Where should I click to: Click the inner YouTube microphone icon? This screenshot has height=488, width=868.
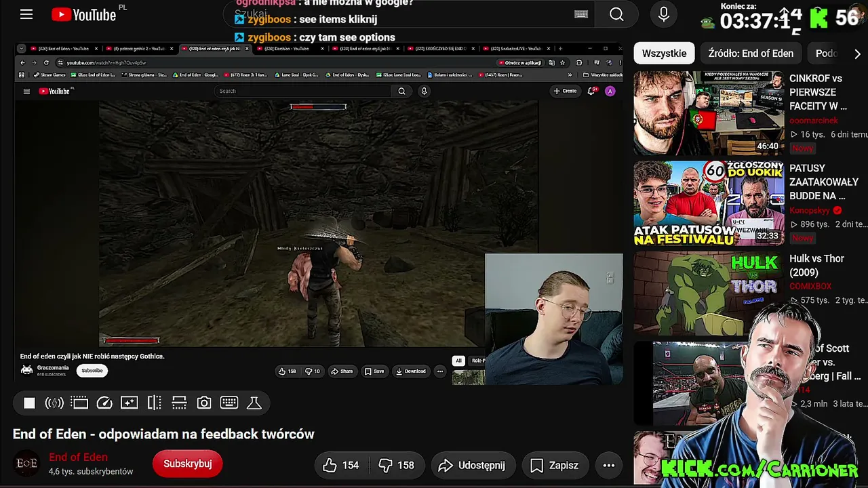coord(424,91)
